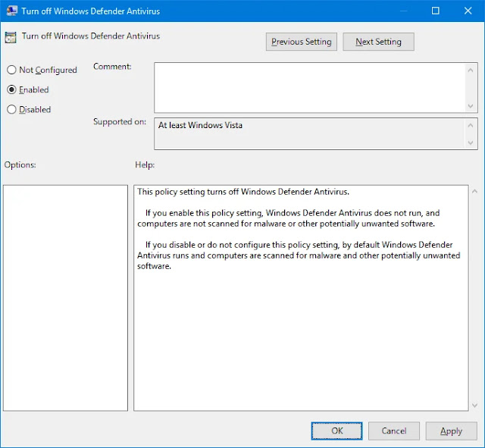Click the title bar application icon

pyautogui.click(x=12, y=11)
